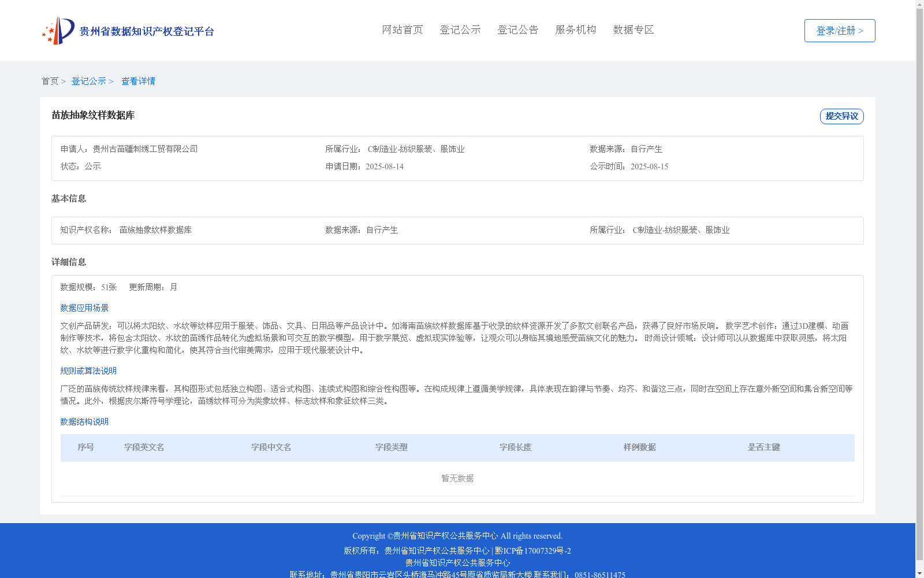This screenshot has width=924, height=578.
Task: Return to 登记公示 breadcrumb link
Action: [88, 81]
